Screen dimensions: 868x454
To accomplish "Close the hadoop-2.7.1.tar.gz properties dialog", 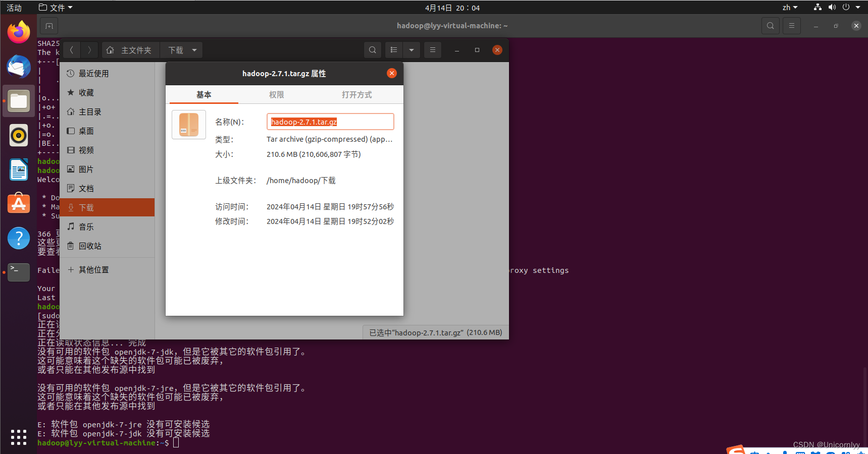I will point(392,73).
